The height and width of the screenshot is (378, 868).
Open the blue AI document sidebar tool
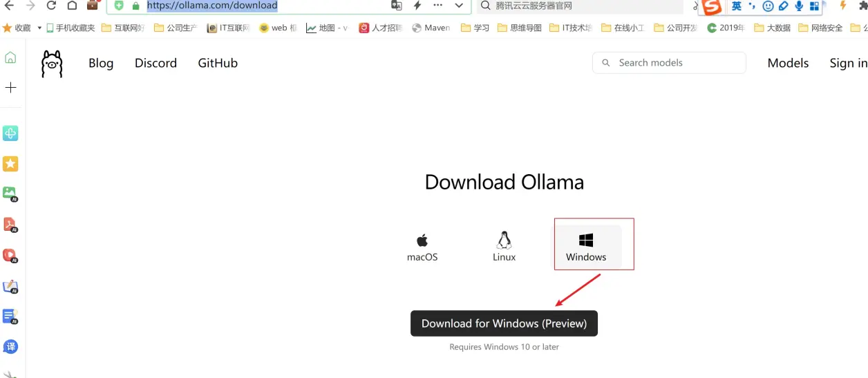click(10, 316)
